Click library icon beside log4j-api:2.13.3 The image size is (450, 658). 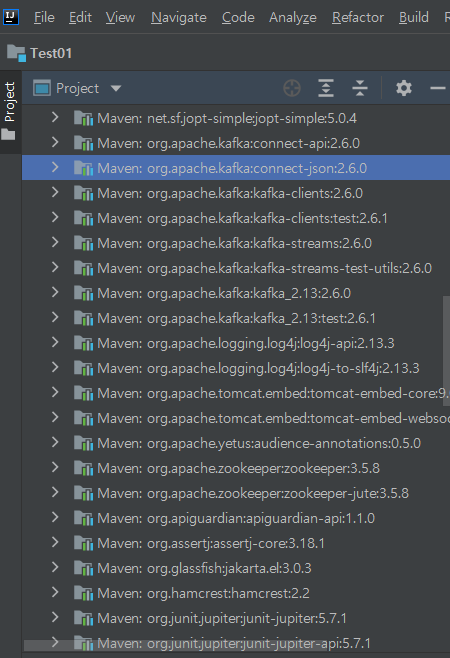[84, 343]
